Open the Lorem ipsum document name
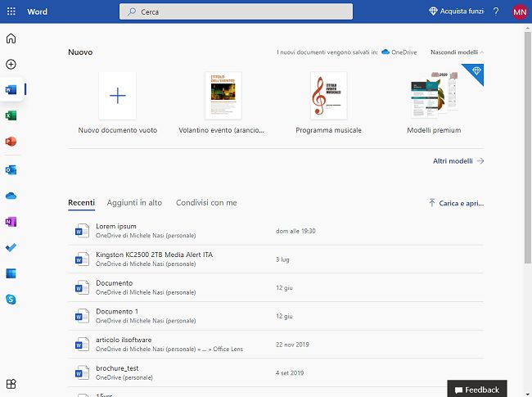The height and width of the screenshot is (397, 532). point(116,226)
